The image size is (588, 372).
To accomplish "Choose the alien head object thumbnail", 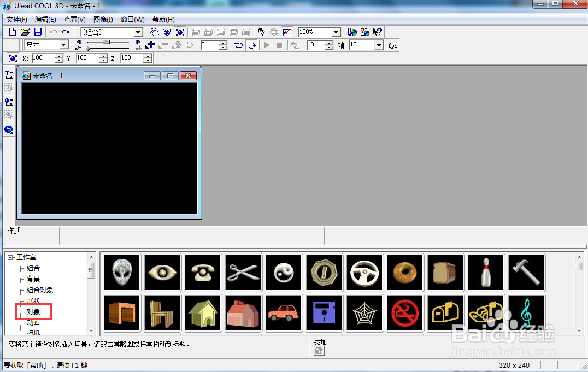I will [122, 273].
